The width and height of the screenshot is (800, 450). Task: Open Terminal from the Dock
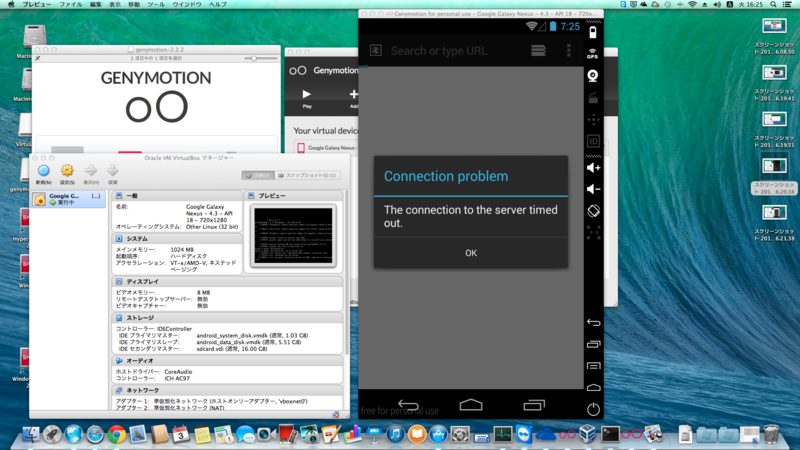[610, 435]
